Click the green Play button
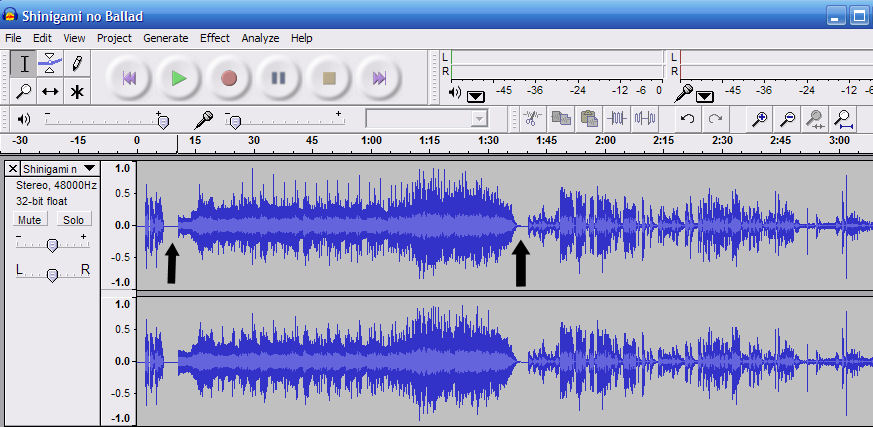 pyautogui.click(x=179, y=78)
